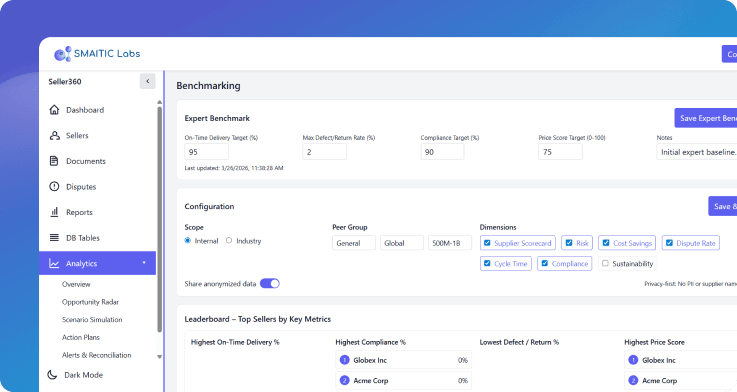Click the Notes field with Initial expert baseline
Image resolution: width=737 pixels, height=392 pixels.
[x=697, y=152]
